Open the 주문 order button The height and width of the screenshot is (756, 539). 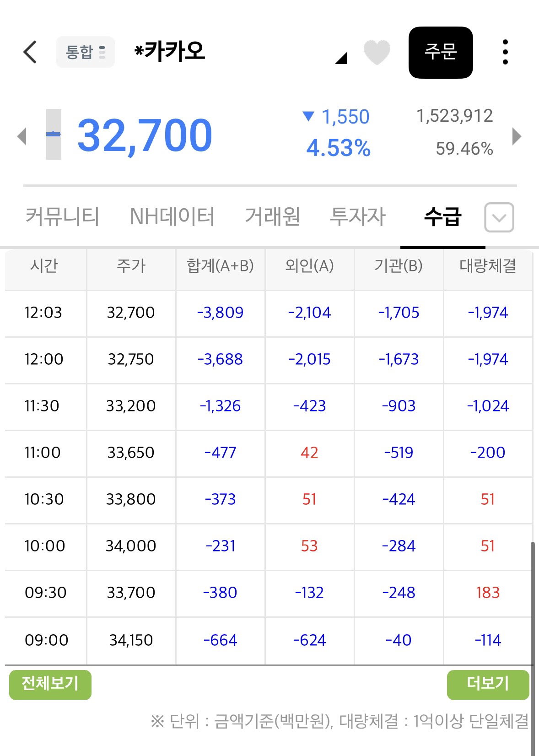click(441, 52)
